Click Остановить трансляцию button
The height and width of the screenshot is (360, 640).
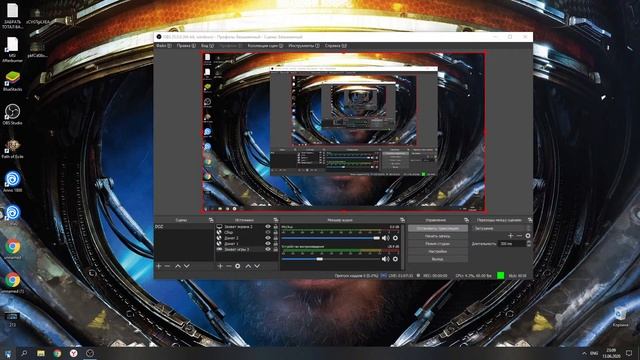438,229
